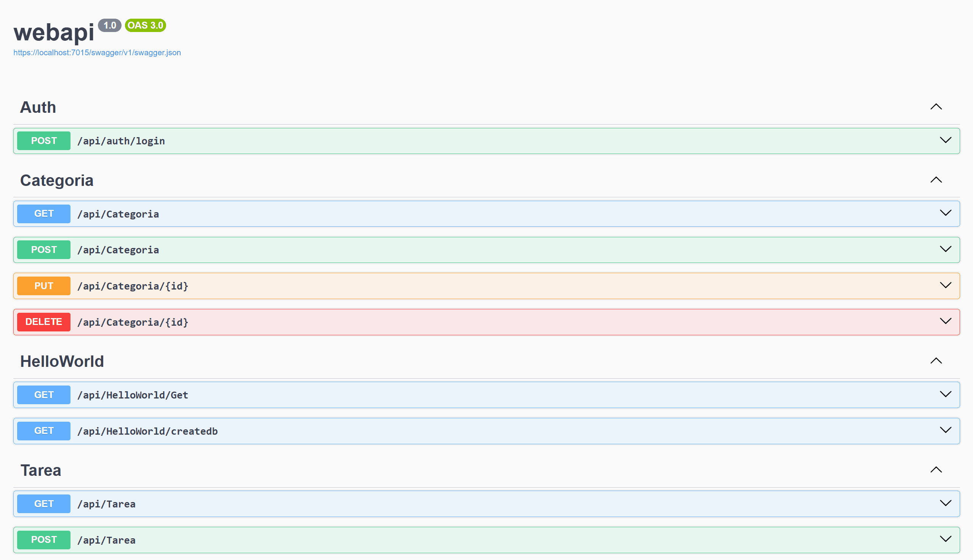973x560 pixels.
Task: Collapse the Auth section chevron
Action: (936, 107)
